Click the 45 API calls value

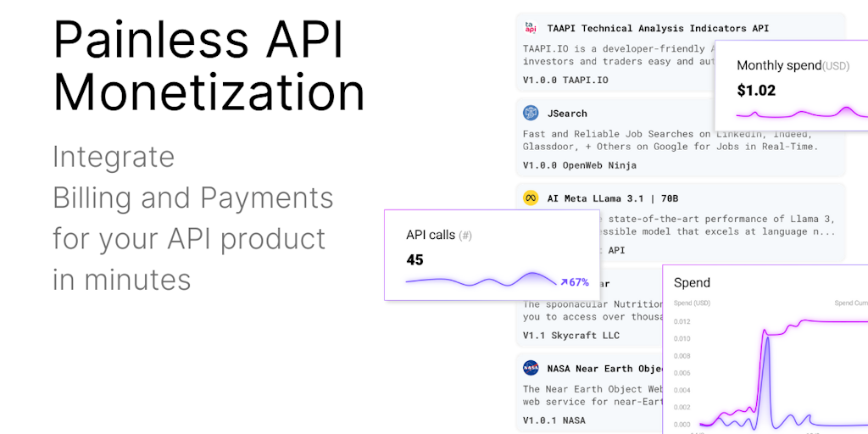pyautogui.click(x=415, y=260)
